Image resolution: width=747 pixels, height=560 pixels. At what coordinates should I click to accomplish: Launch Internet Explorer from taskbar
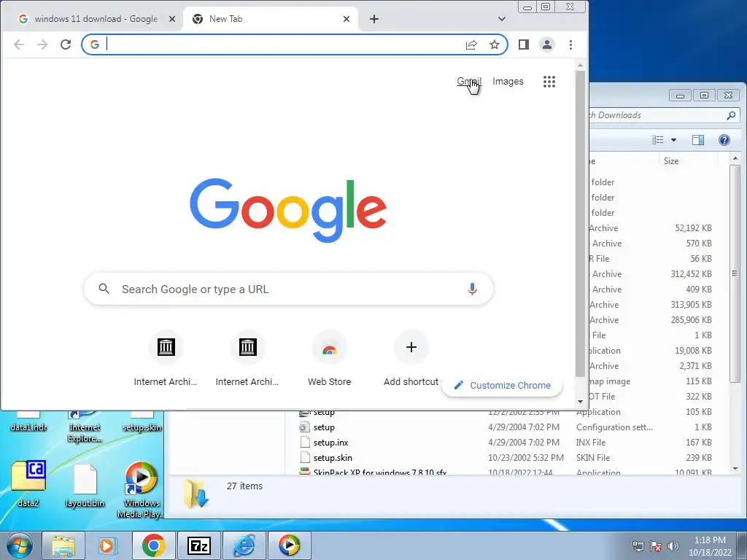coord(244,545)
